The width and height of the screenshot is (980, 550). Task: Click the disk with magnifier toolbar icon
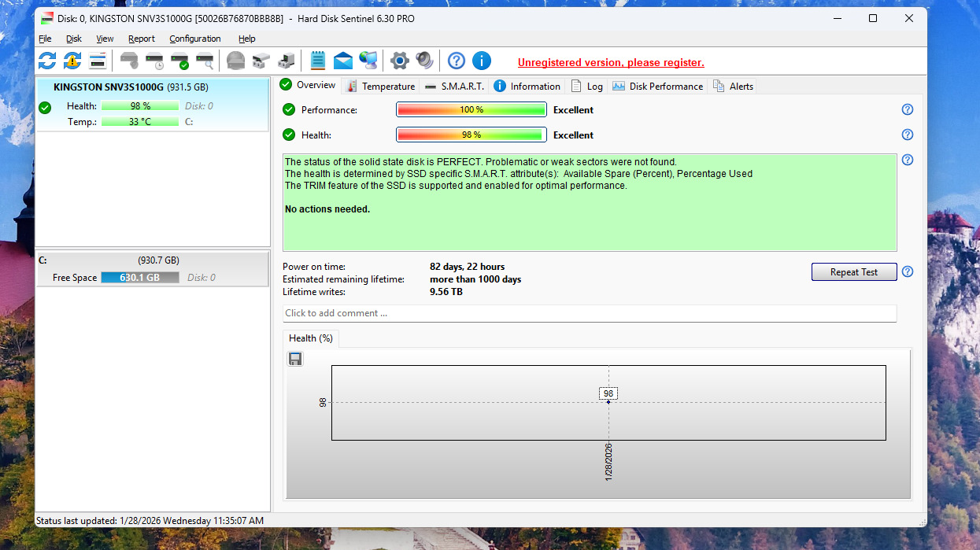point(205,61)
